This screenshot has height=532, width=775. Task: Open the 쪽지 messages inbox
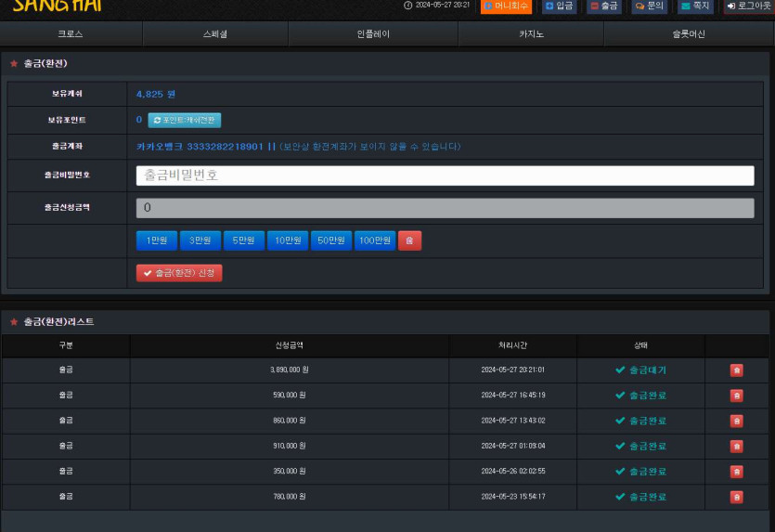(695, 6)
